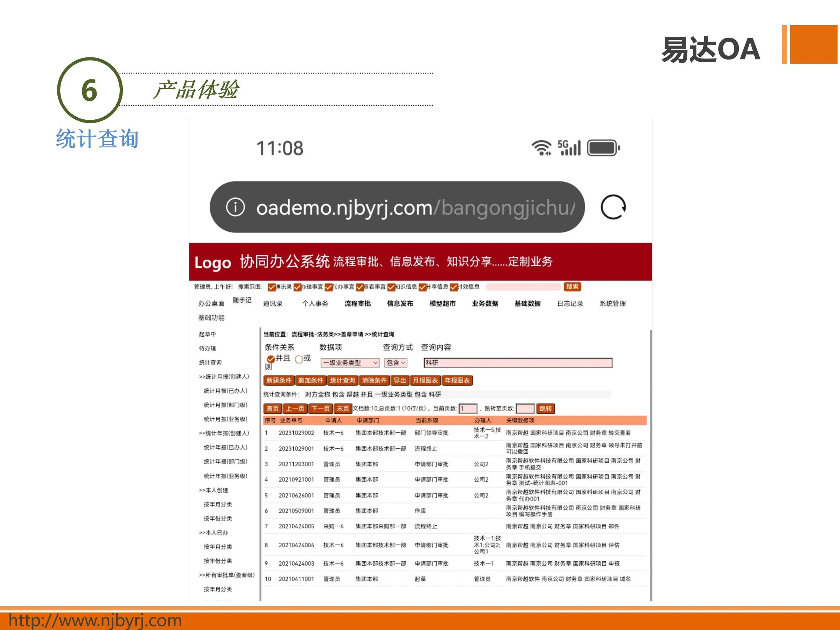The image size is (840, 630).
Task: Open the 系统管理 menu
Action: pyautogui.click(x=613, y=303)
